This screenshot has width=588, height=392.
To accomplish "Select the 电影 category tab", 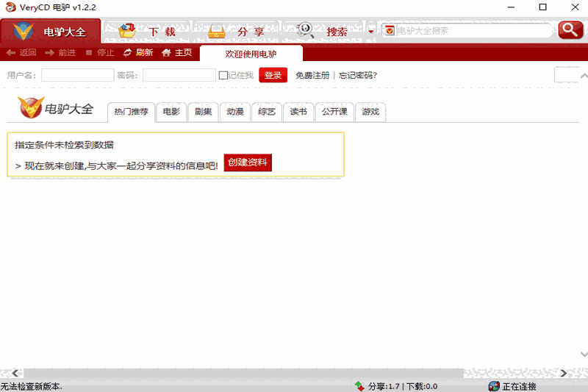I will tap(171, 112).
